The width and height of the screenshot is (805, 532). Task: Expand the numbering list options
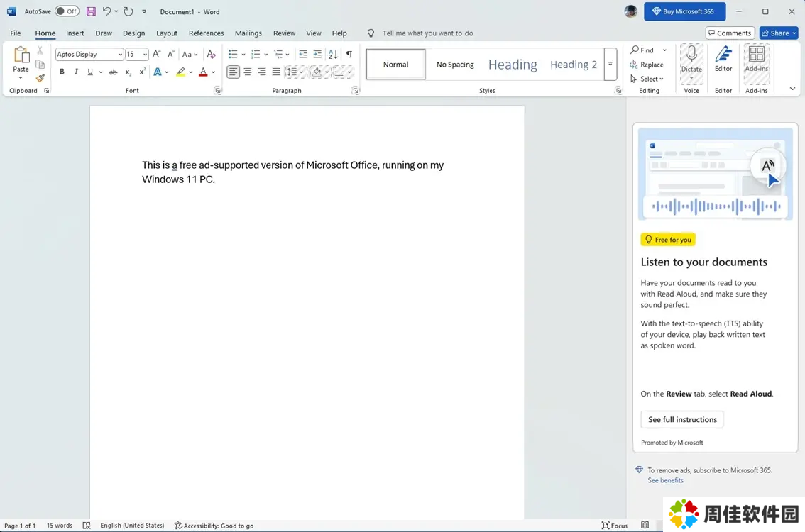coord(266,55)
